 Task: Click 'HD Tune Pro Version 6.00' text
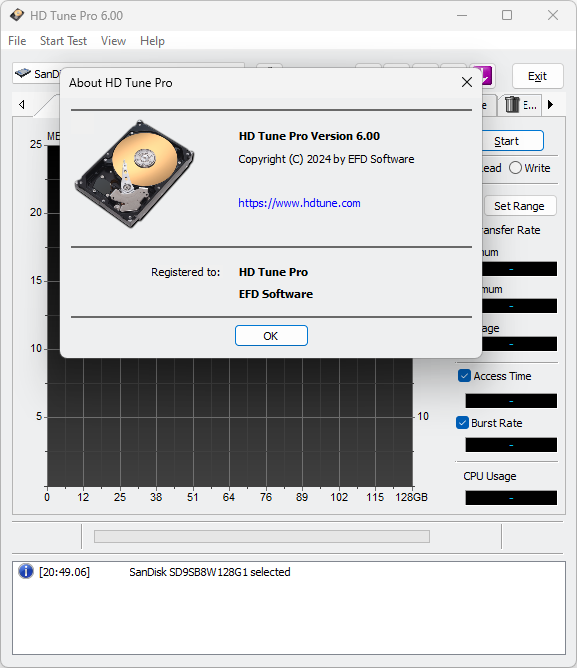tap(309, 136)
